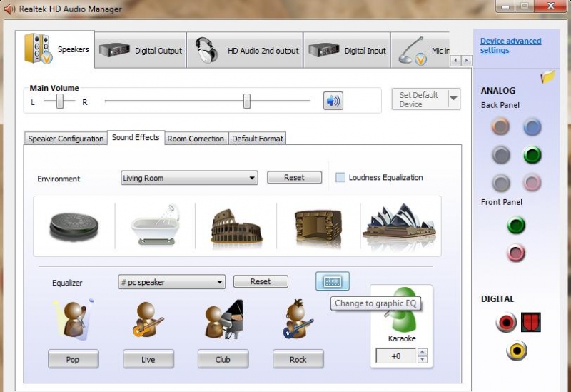Open the Environment dropdown showing Living Room
The height and width of the screenshot is (392, 571).
tap(189, 179)
